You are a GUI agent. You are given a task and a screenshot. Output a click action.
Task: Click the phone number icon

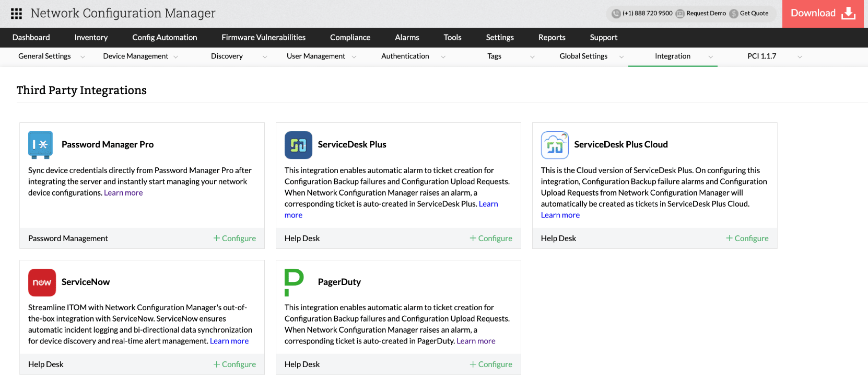pos(616,14)
